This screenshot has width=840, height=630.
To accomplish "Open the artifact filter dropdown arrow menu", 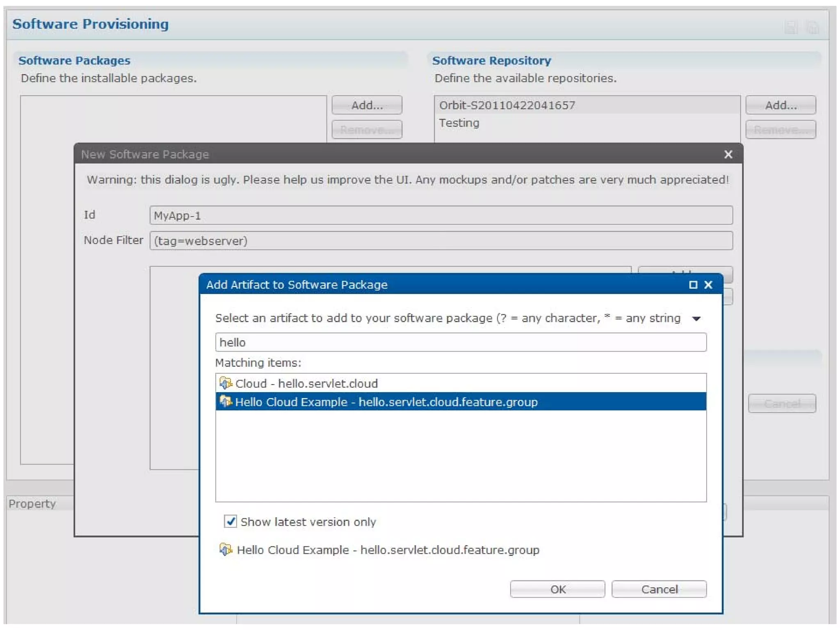I will pos(696,319).
